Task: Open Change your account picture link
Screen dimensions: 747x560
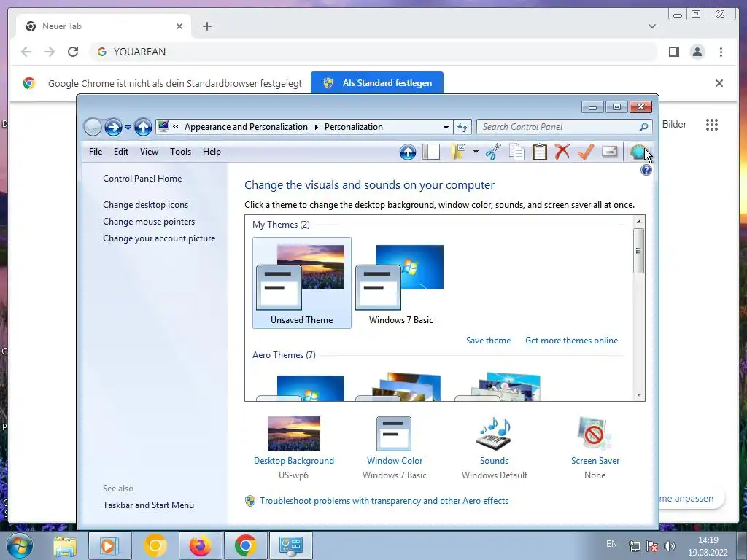Action: tap(159, 238)
